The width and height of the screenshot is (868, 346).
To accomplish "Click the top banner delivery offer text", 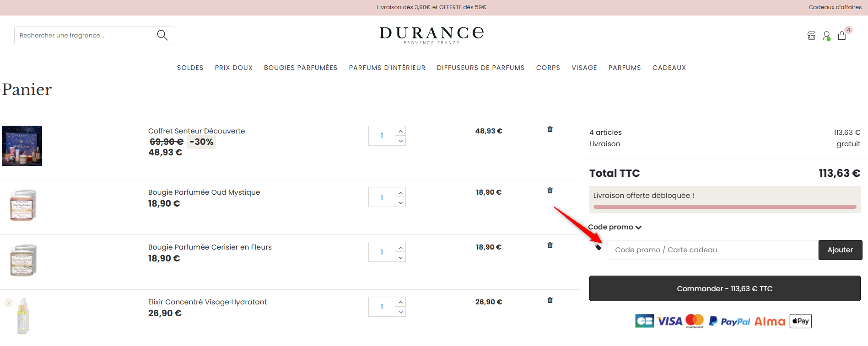I will (431, 7).
